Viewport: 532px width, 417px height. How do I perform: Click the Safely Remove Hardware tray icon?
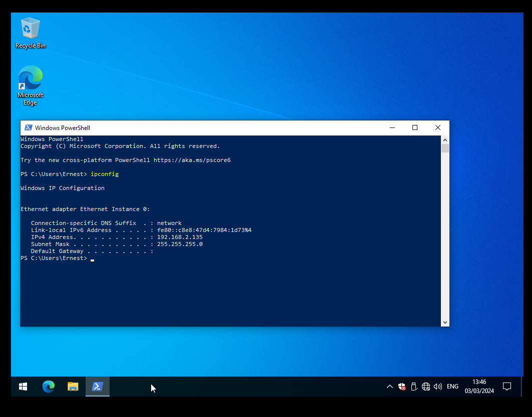414,386
